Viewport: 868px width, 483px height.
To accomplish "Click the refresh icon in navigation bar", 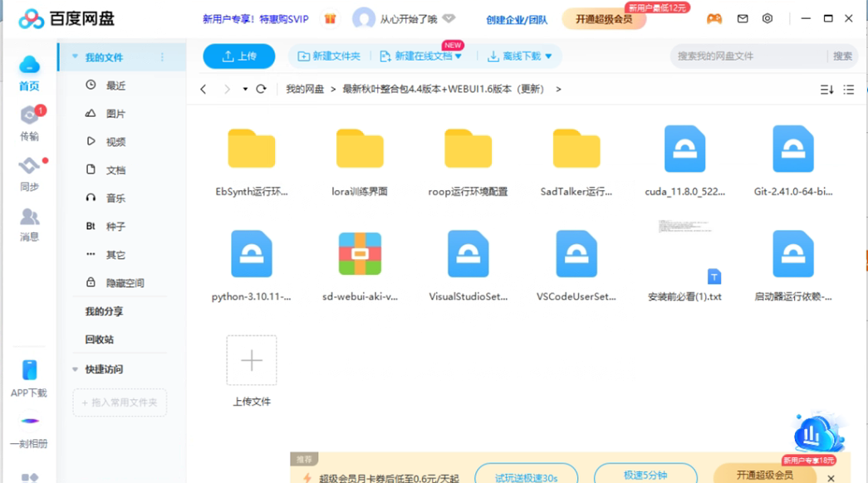I will point(261,89).
